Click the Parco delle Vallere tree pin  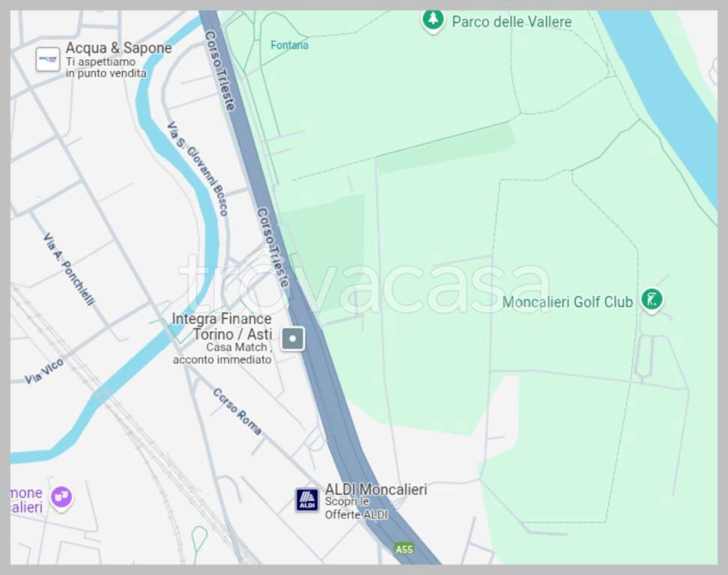pyautogui.click(x=433, y=22)
